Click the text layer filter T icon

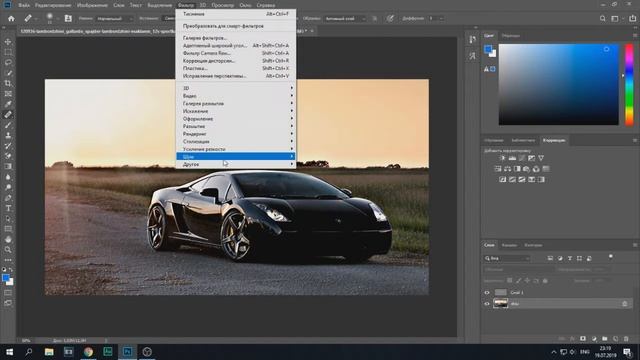point(570,258)
